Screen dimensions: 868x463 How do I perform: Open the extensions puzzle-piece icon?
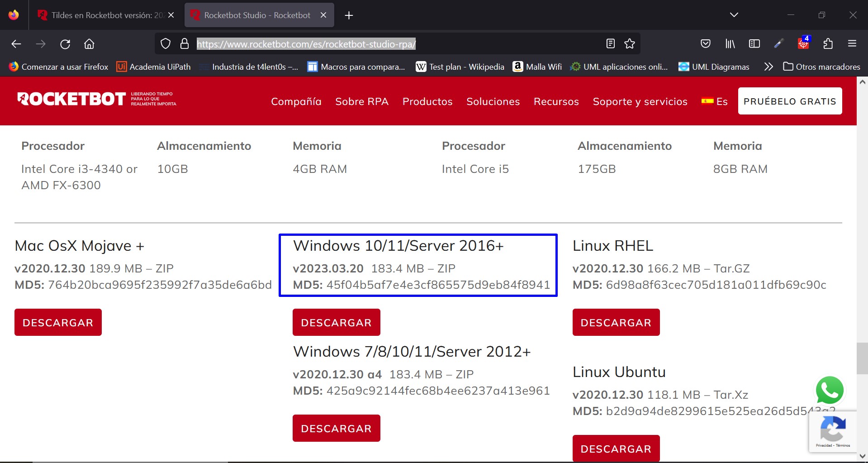(x=828, y=44)
